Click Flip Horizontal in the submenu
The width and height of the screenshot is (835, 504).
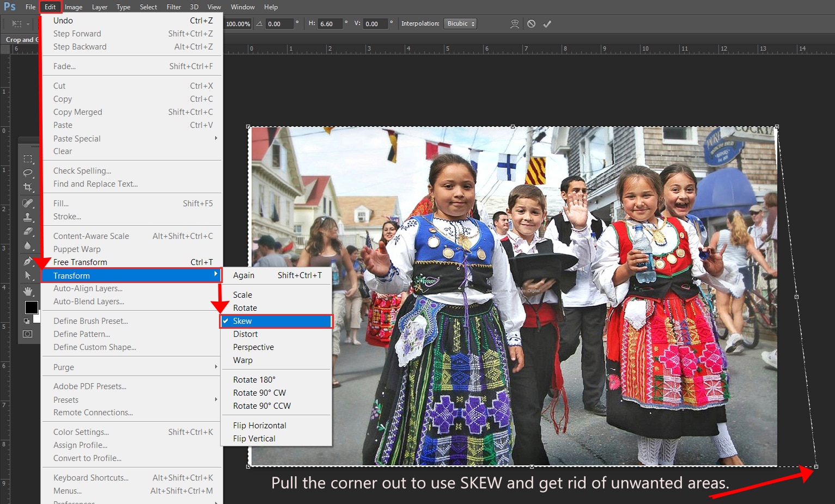[259, 426]
